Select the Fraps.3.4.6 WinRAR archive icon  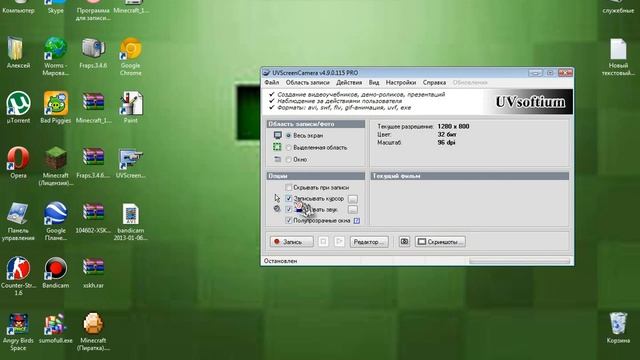tap(93, 158)
